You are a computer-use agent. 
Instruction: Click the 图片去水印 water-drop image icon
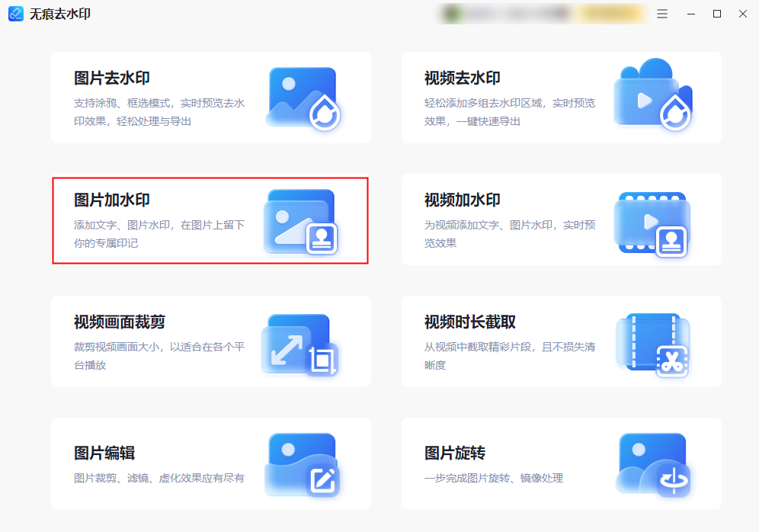303,99
